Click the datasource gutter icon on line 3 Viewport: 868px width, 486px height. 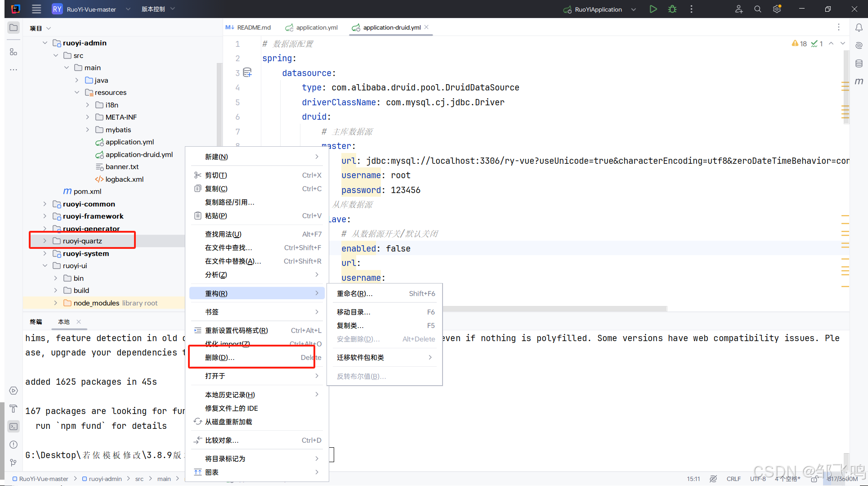tap(247, 72)
